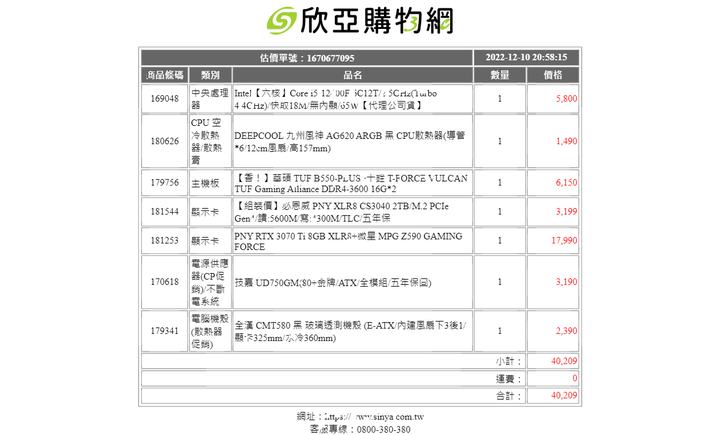
Task: Click the 數量 column header
Action: [x=500, y=75]
